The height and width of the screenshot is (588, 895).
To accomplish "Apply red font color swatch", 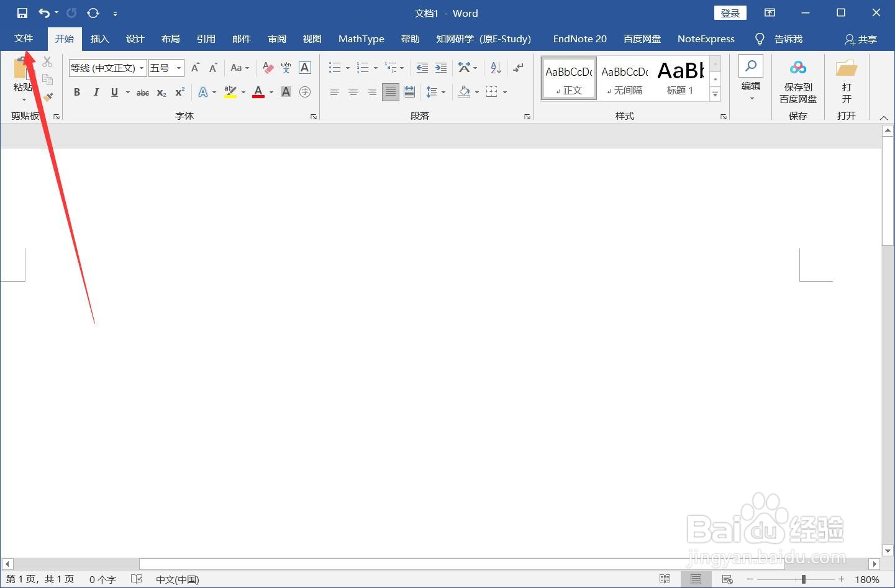I will (259, 92).
